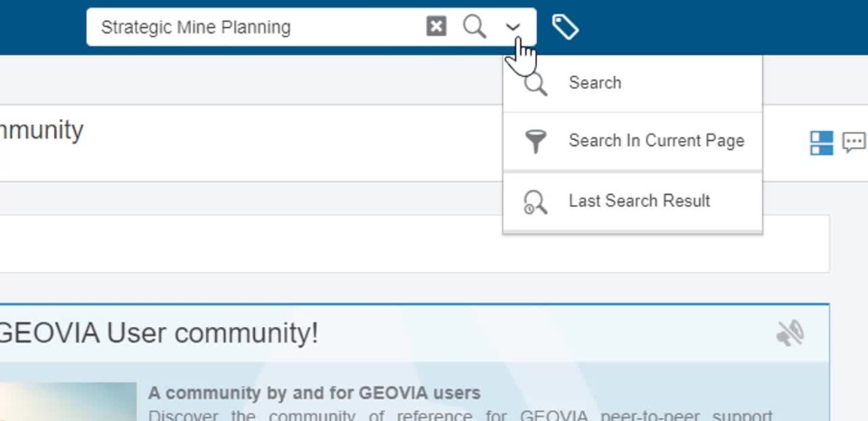Image resolution: width=868 pixels, height=421 pixels.
Task: Collapse the search options chevron dropdown
Action: 513,27
